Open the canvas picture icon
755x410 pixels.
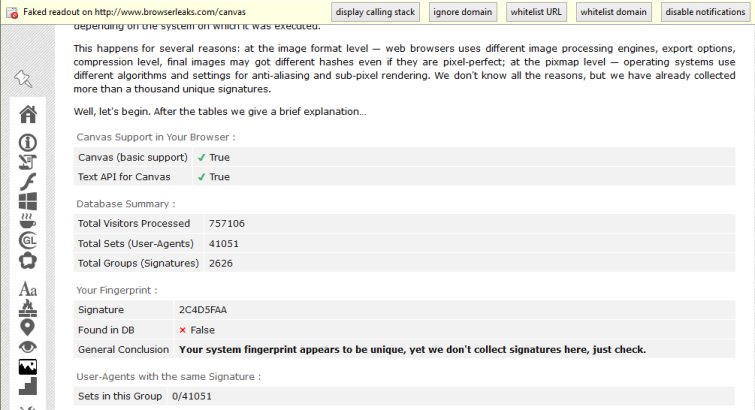point(28,367)
